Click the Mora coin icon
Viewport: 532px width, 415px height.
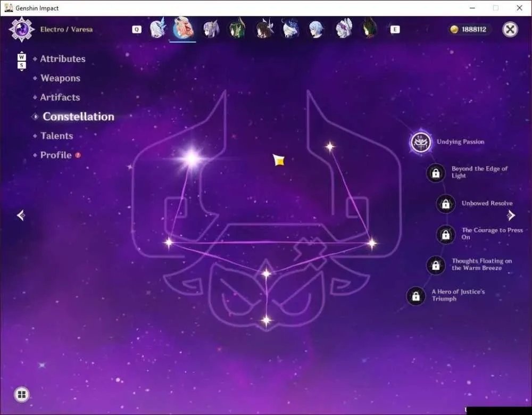coord(454,29)
